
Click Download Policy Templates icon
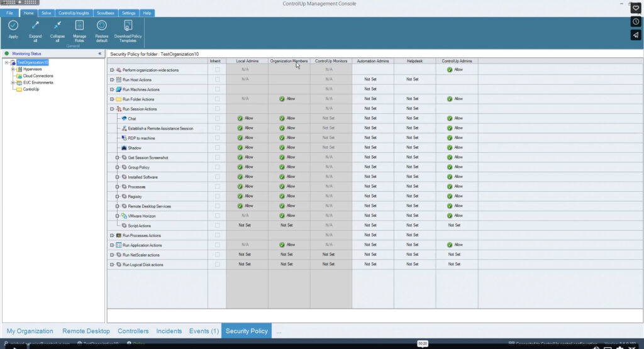(x=128, y=26)
